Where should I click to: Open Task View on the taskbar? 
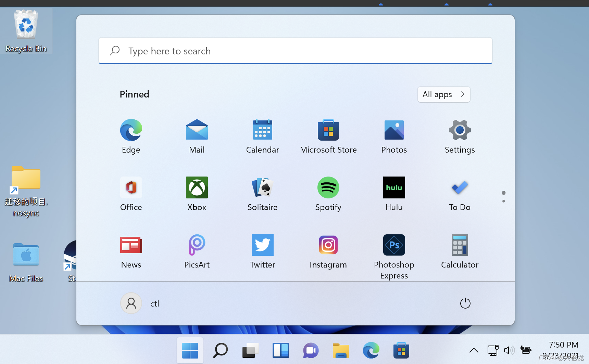click(x=250, y=350)
